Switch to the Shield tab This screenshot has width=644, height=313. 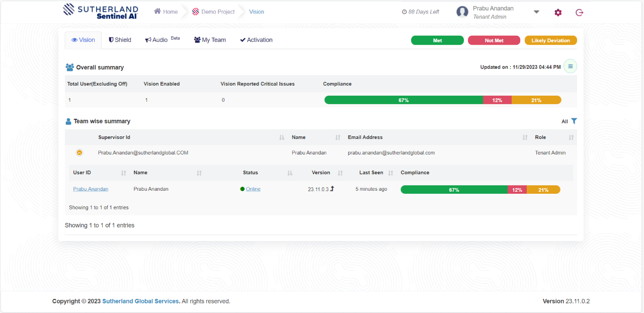[x=120, y=40]
